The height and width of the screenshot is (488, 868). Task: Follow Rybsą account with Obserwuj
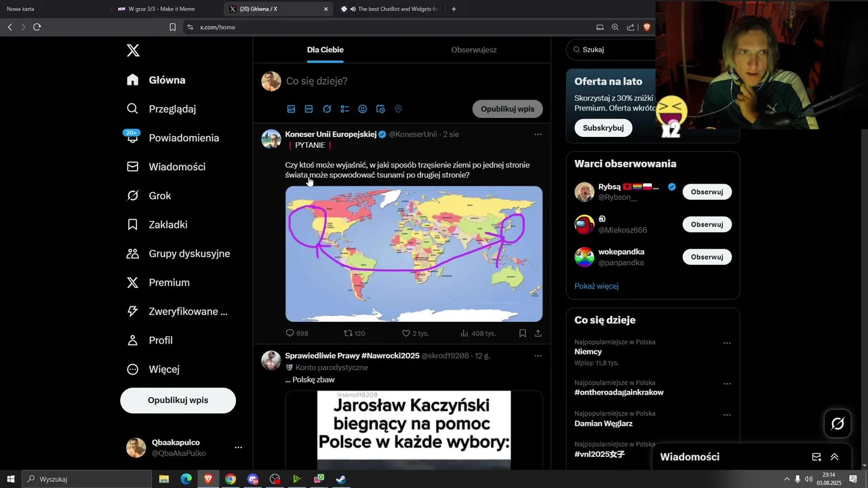tap(707, 192)
